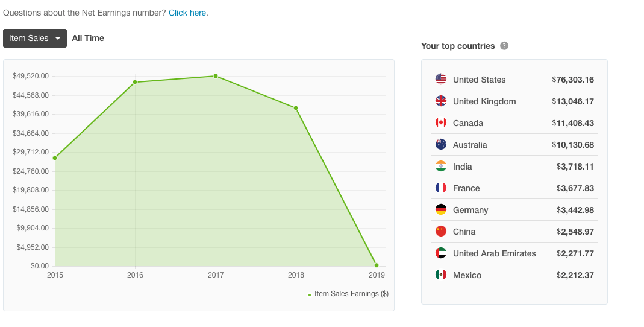Open the top countries help icon
Viewport: 644px width, 327px height.
tap(504, 46)
